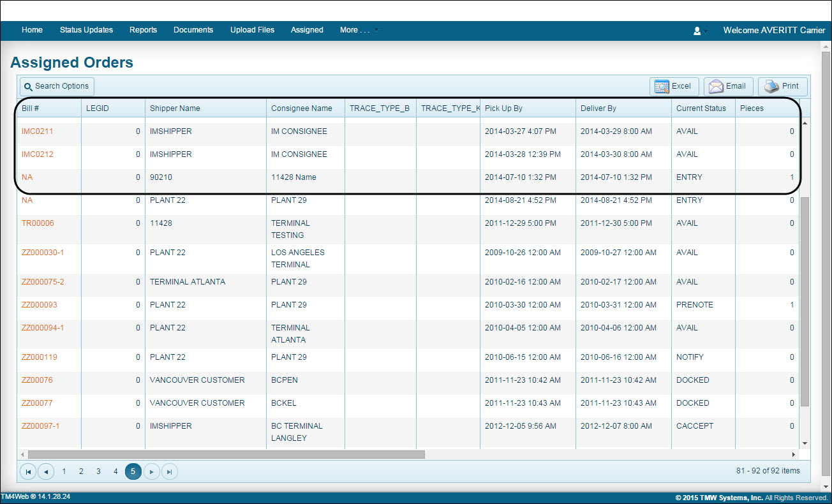Click the "CACCEPT" status cell
The width and height of the screenshot is (832, 504).
point(704,432)
